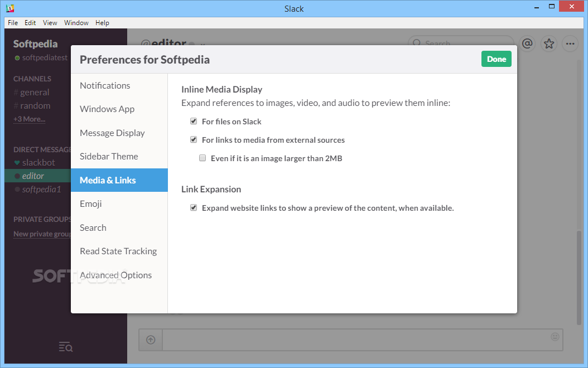The width and height of the screenshot is (588, 368).
Task: Open Read State Tracking preferences
Action: [119, 251]
